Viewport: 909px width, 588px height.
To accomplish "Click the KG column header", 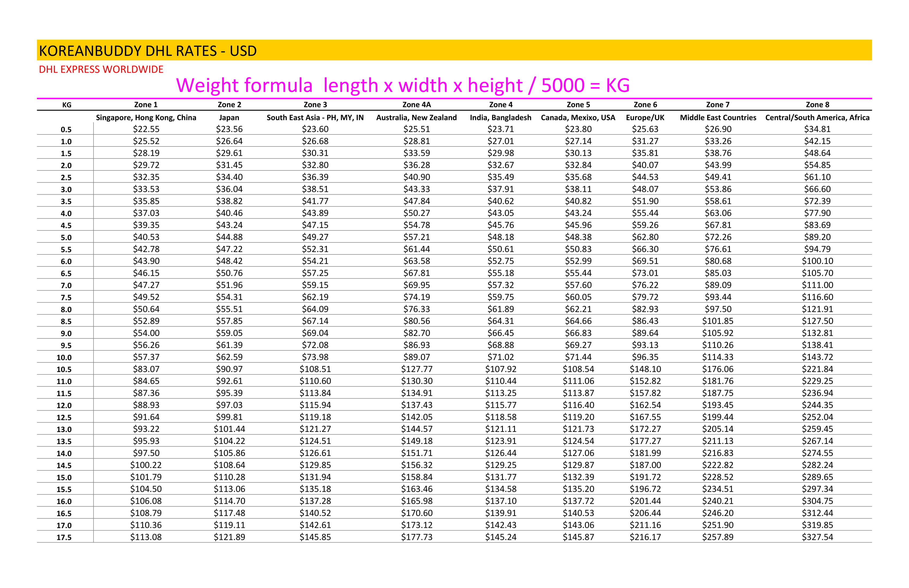I will (67, 105).
